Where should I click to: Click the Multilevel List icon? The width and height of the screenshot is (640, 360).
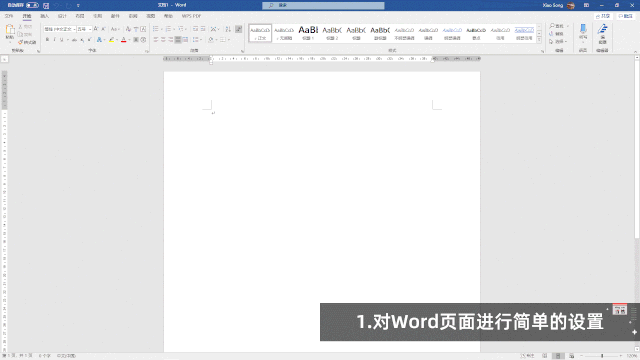(x=180, y=29)
